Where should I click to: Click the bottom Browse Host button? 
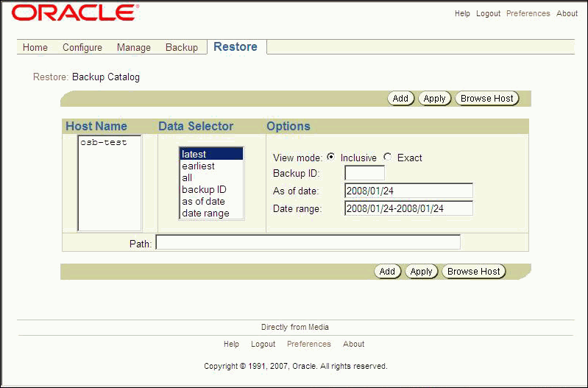[x=474, y=271]
